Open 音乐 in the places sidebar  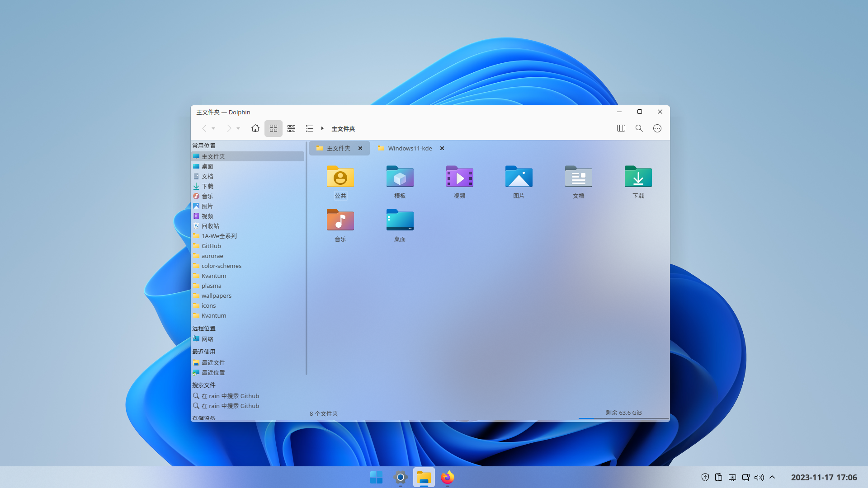coord(248,196)
